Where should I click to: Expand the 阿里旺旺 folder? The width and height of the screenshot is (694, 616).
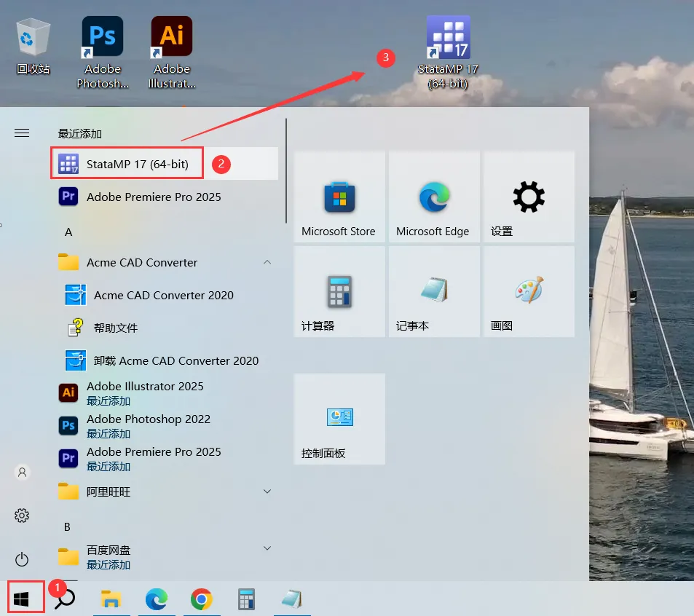(x=165, y=491)
